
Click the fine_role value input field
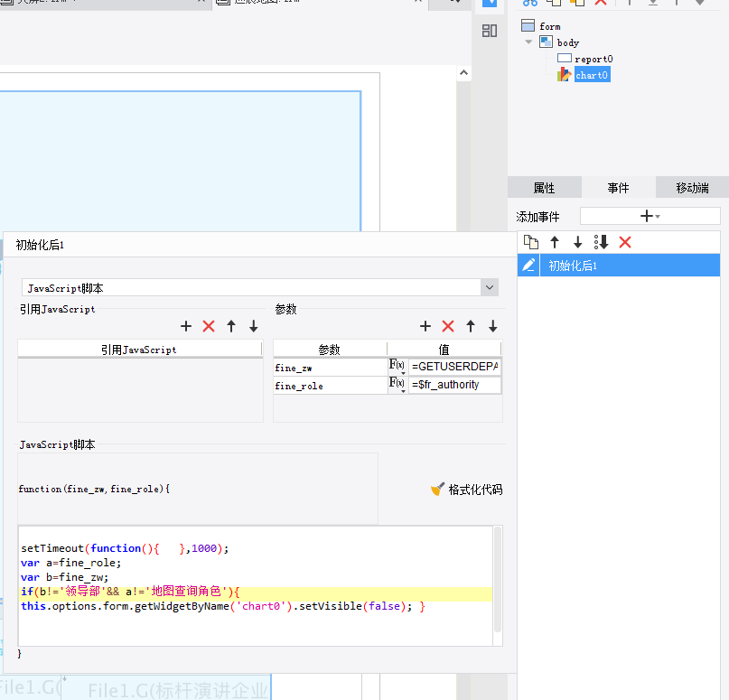(x=454, y=385)
